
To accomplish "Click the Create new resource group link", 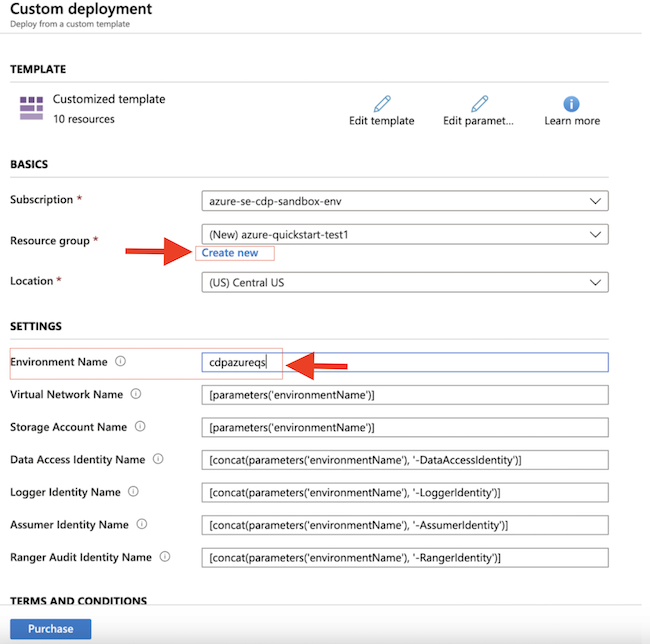I will point(230,253).
